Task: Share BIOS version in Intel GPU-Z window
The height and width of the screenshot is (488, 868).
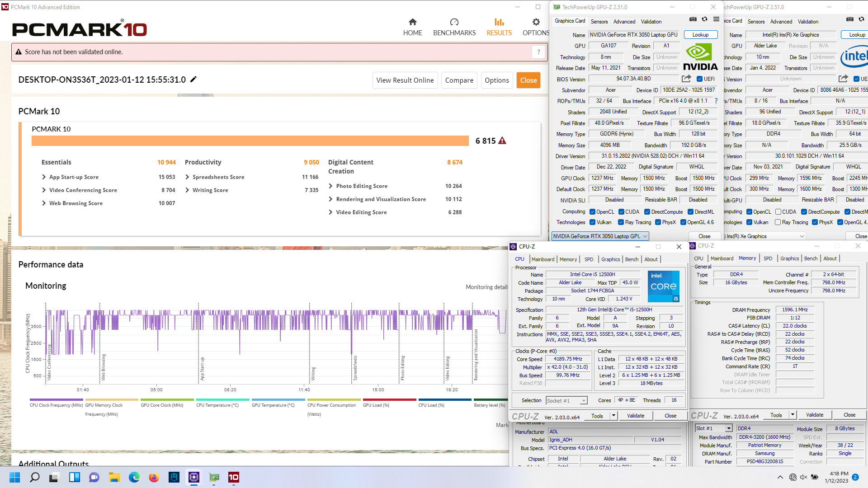Action: 843,79
